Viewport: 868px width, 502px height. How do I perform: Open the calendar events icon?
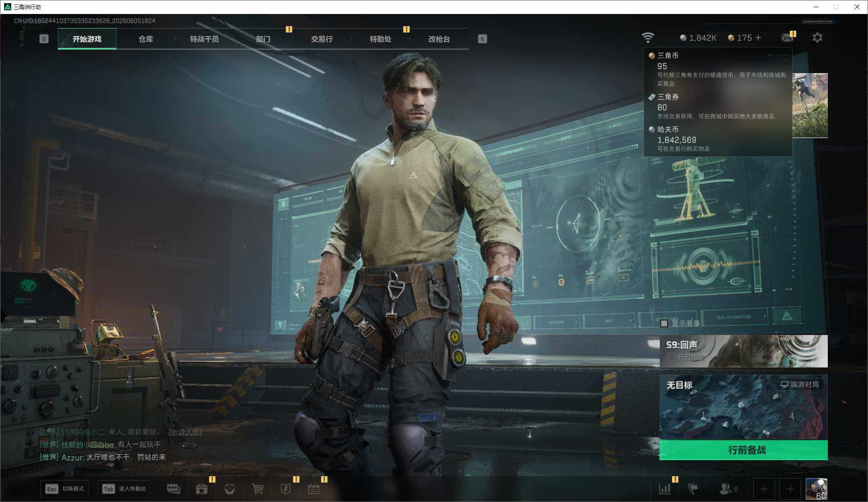point(313,489)
